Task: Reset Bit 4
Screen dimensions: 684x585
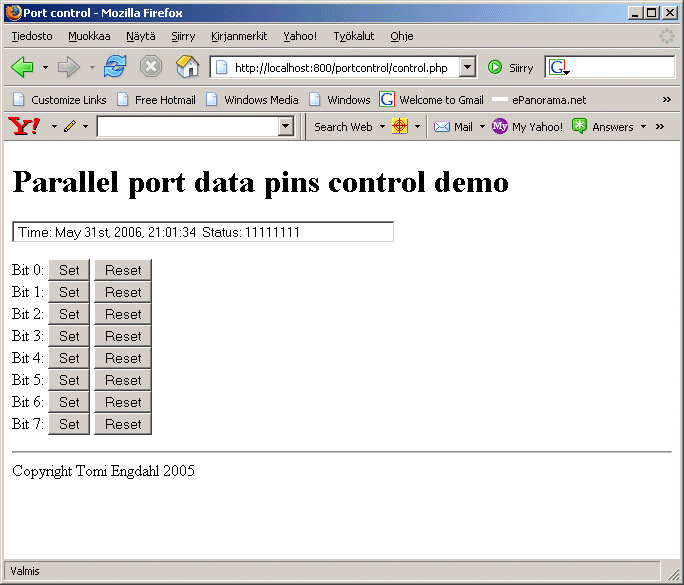Action: [x=123, y=358]
